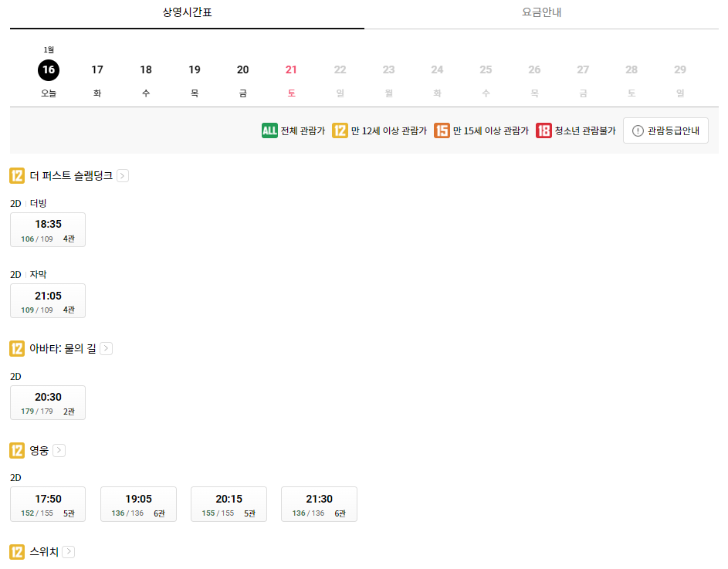Open the chevron next to 아바타: 물의 길
Screen dimensions: 728x569
pos(106,348)
